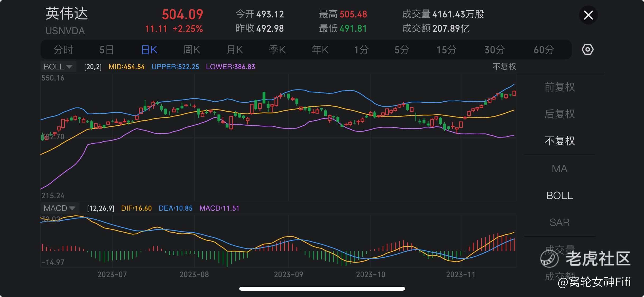The image size is (644, 297).
Task: Switch to 5分 minute chart
Action: click(x=402, y=50)
